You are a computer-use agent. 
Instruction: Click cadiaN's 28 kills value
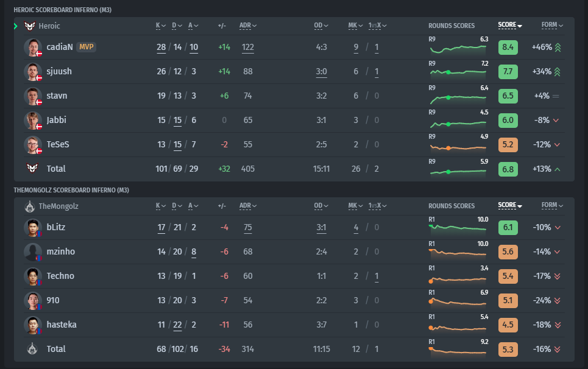tap(161, 47)
